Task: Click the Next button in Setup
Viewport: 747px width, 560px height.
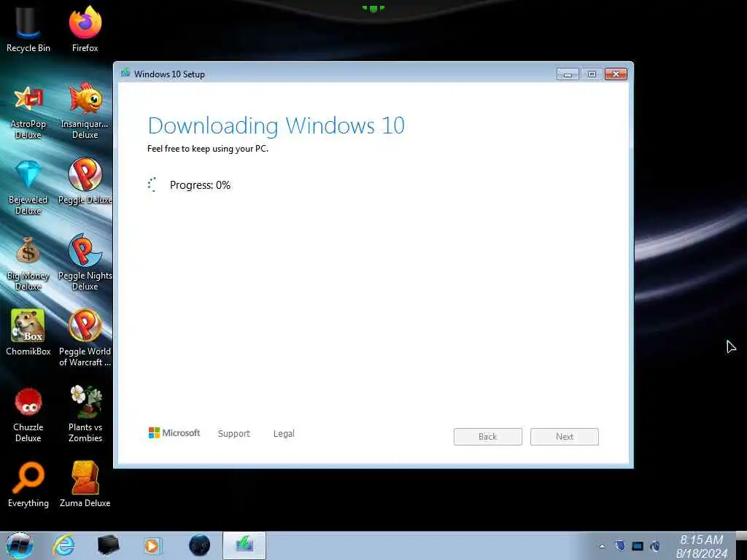Action: click(565, 437)
